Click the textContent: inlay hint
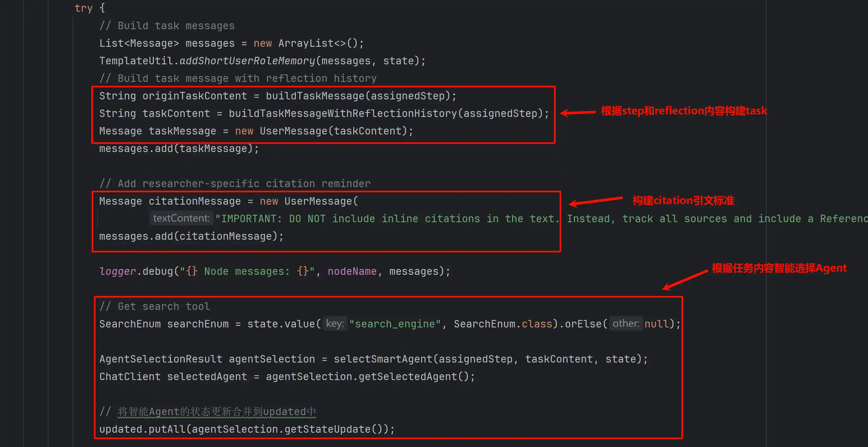Screen dimensions: 868x447 (x=181, y=218)
